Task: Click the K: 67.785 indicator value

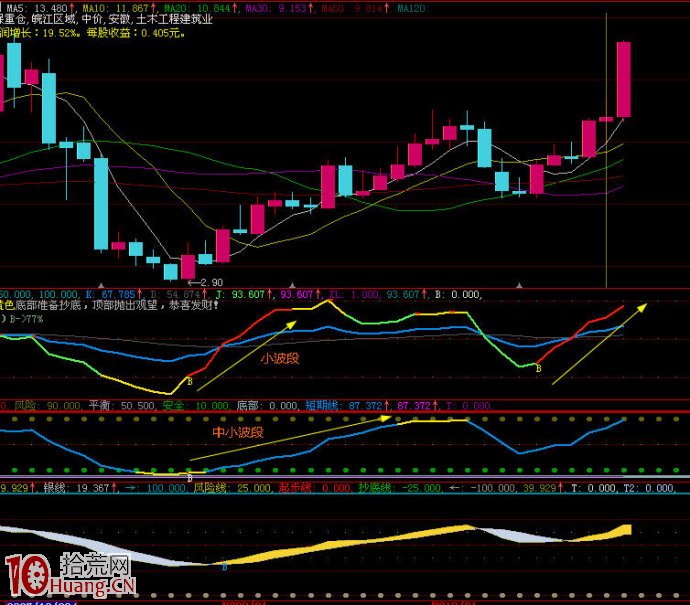Action: [114, 294]
